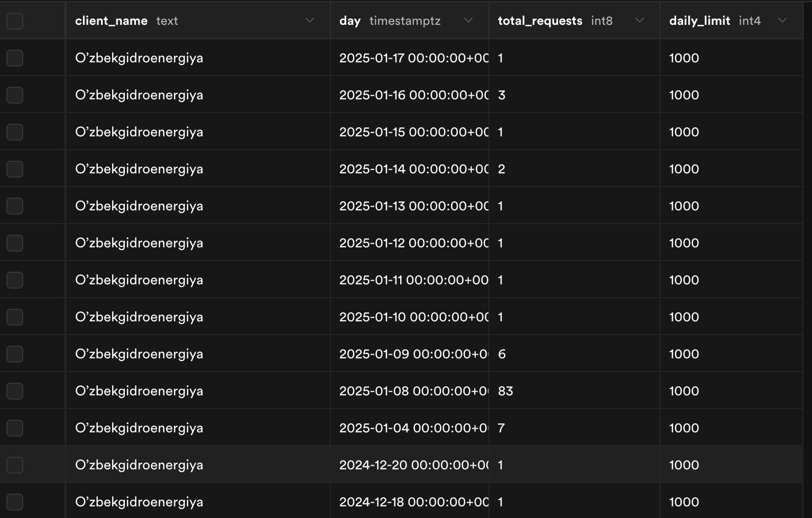Select client name cell in the 2025-01-04 row
The image size is (812, 518).
(x=198, y=428)
